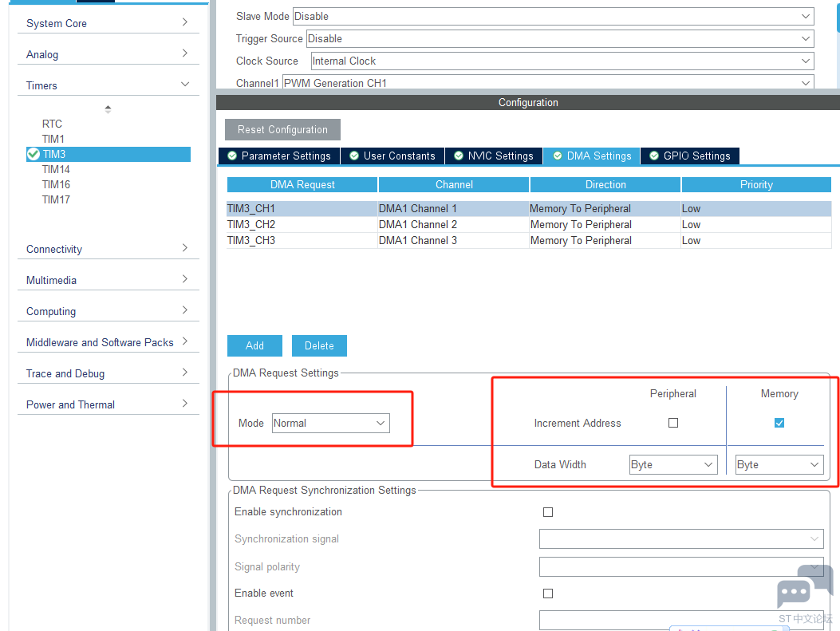Select TIM17 in the Timers list

pyautogui.click(x=56, y=199)
